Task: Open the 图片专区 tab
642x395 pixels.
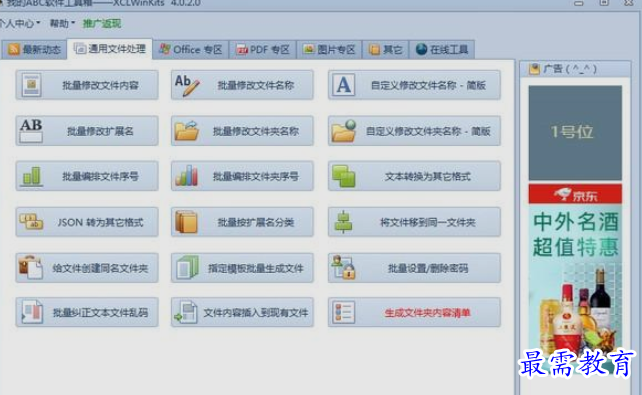Action: 329,50
